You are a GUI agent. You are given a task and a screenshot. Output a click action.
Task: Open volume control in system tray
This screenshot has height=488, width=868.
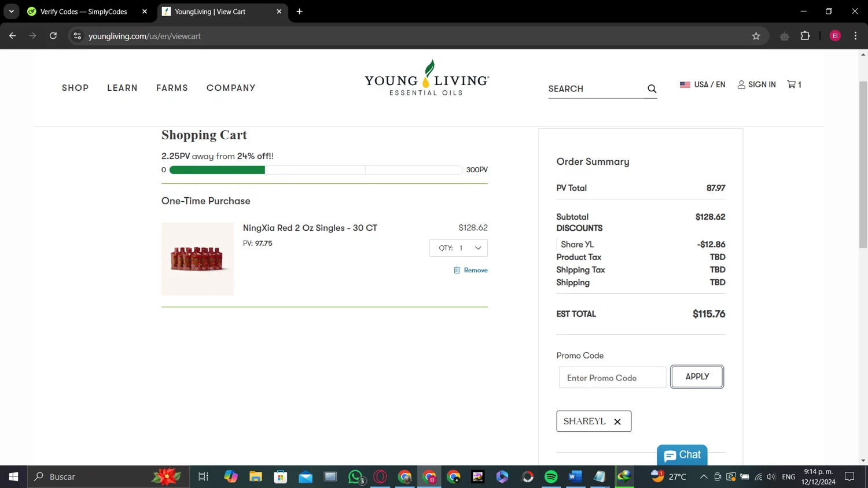point(771,477)
